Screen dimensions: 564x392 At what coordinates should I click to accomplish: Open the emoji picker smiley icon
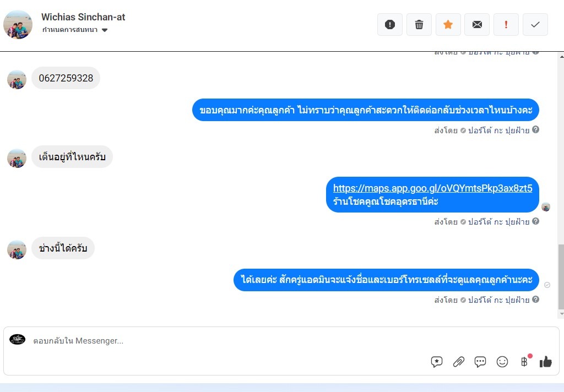coord(502,361)
